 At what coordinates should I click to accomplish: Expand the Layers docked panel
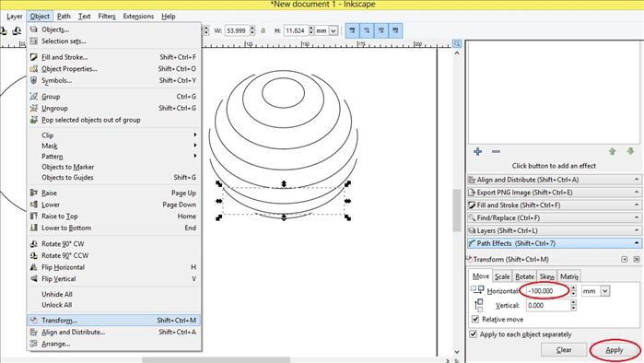(x=555, y=230)
